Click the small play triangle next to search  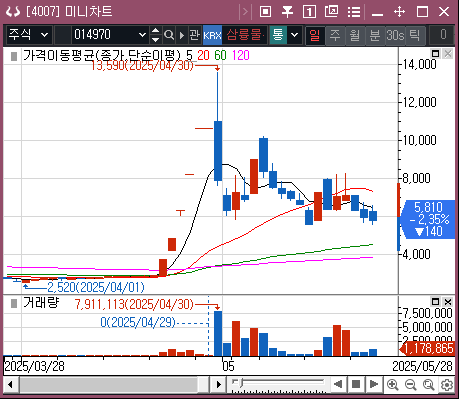click(182, 35)
